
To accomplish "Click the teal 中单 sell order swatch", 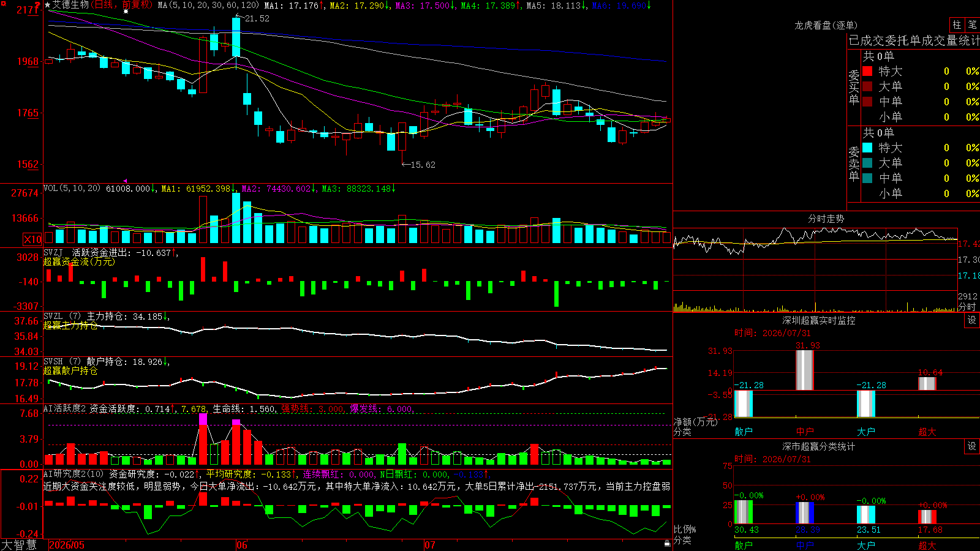I will tap(867, 178).
